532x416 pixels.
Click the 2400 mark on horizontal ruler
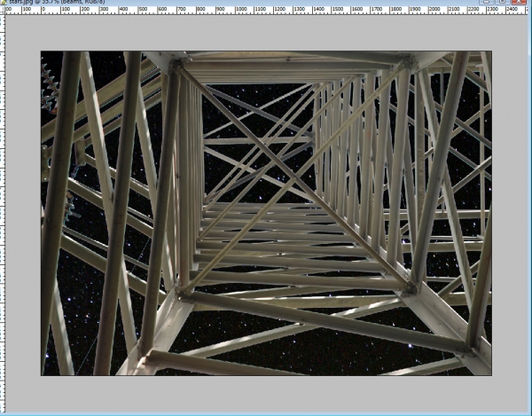tap(512, 10)
